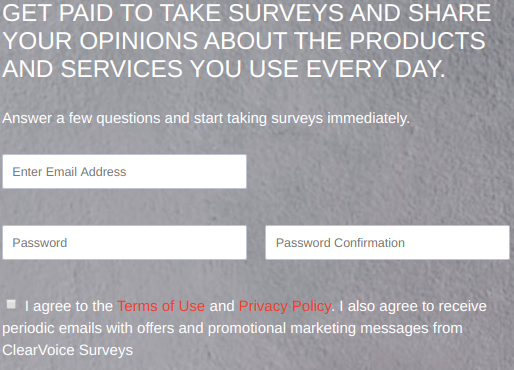Tick the I agree checkbox
Image resolution: width=514 pixels, height=370 pixels.
pos(11,304)
